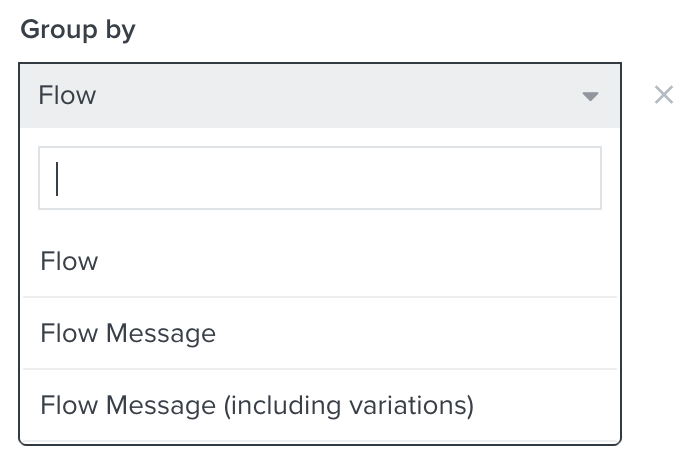Click the "Group by" label heading
Viewport: 678px width, 456px height.
tap(78, 29)
